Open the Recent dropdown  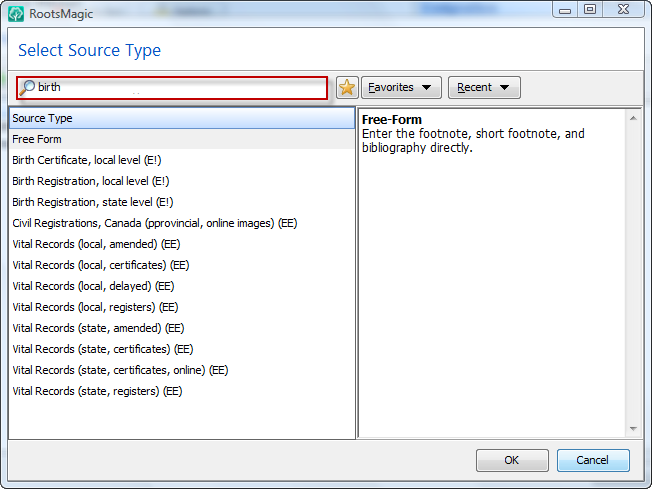click(x=484, y=87)
